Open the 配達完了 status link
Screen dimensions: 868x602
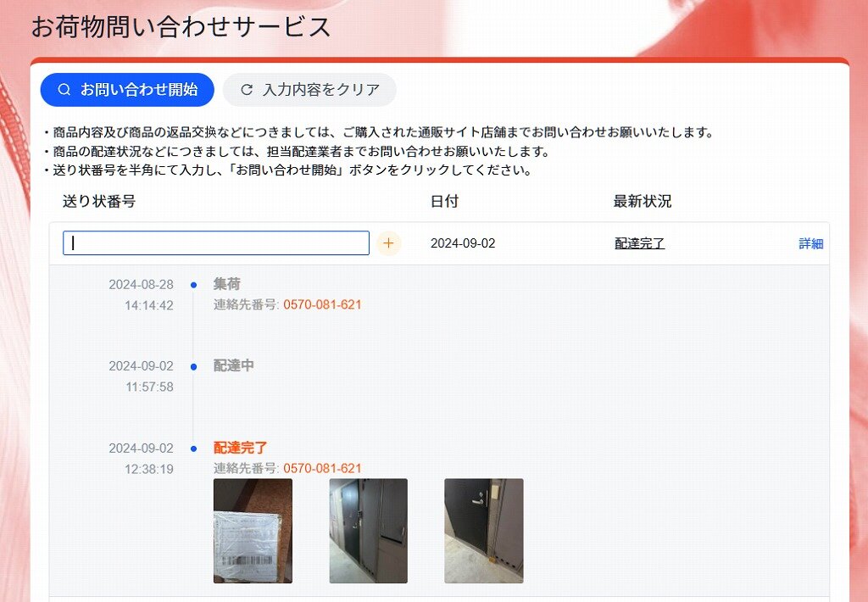click(639, 243)
